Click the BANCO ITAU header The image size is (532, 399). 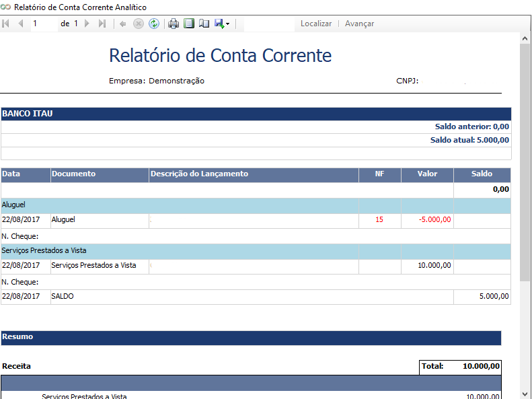pyautogui.click(x=256, y=114)
